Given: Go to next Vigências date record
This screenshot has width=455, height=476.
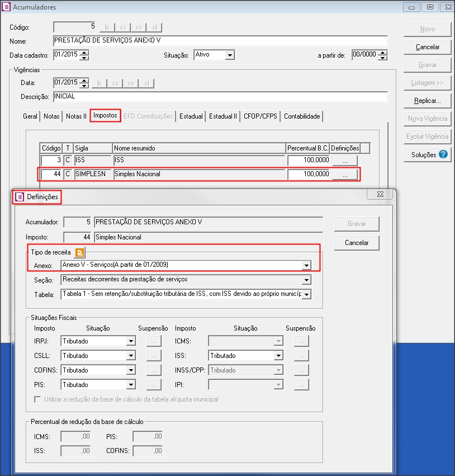Looking at the screenshot, I should click(131, 83).
